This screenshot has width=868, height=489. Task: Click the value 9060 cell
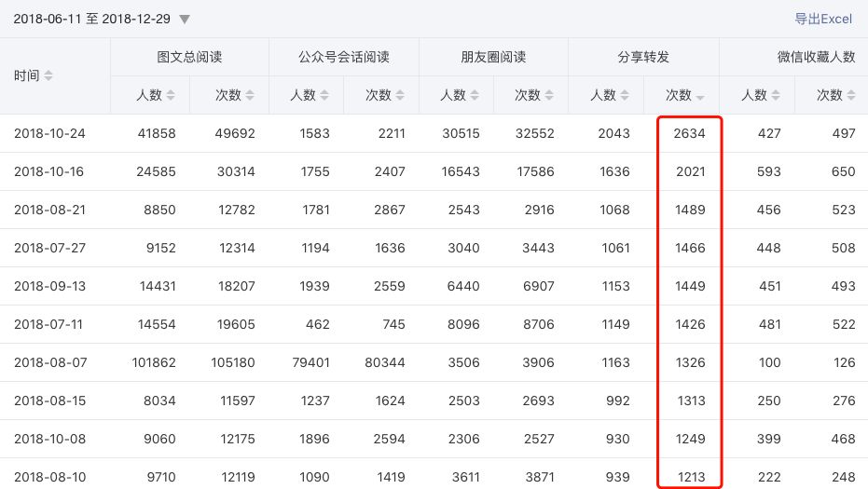pyautogui.click(x=159, y=439)
